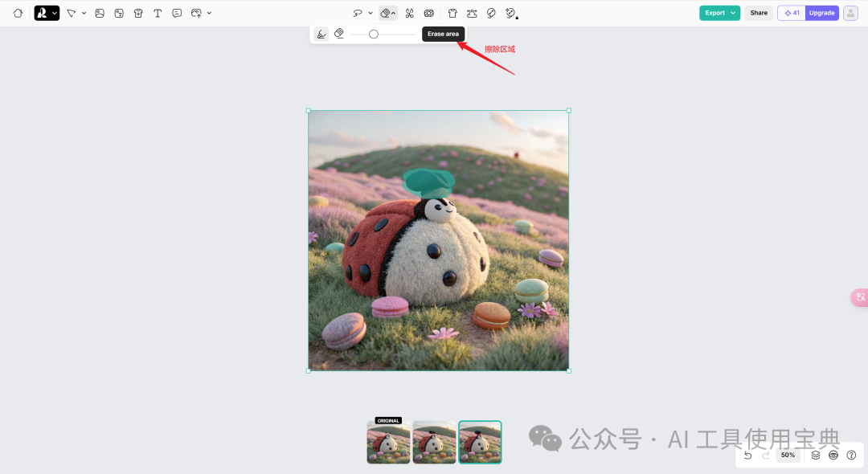
Task: Select the Lasso selection tool
Action: click(358, 13)
